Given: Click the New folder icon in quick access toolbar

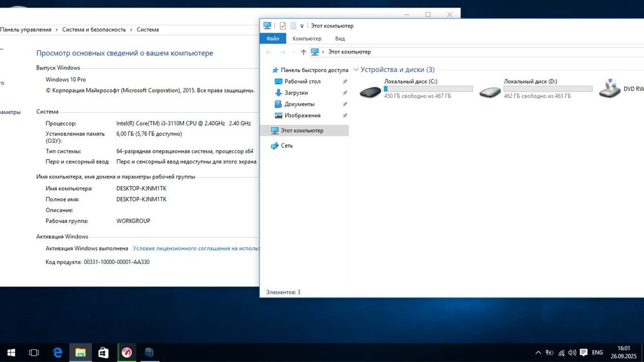Looking at the screenshot, I should click(x=293, y=26).
